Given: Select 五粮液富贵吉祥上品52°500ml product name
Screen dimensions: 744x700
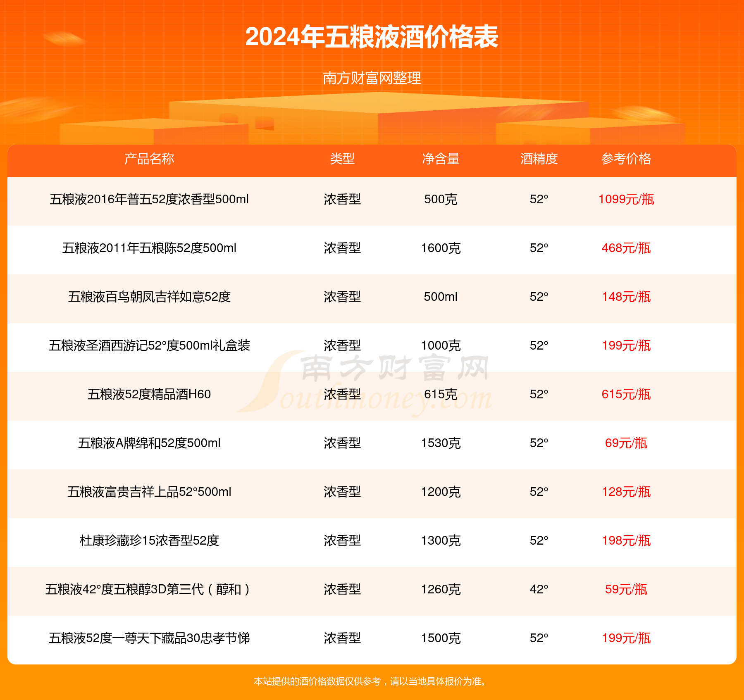Looking at the screenshot, I should click(149, 492).
